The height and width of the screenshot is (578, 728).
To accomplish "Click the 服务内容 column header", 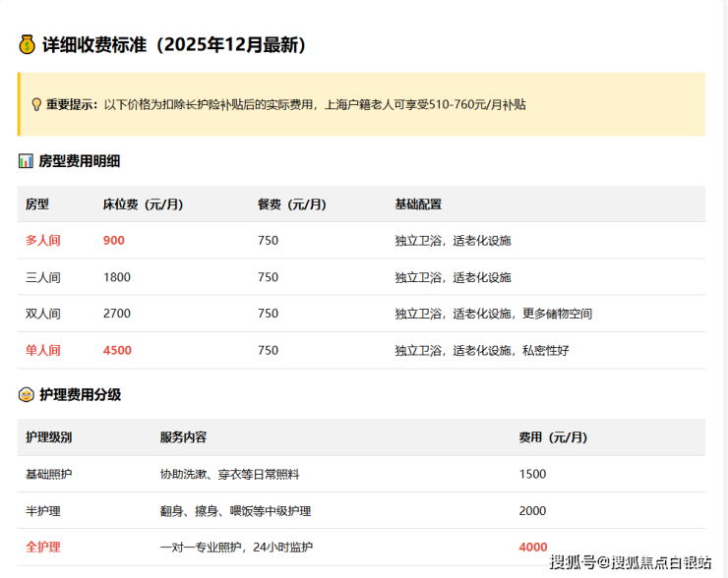I will click(x=183, y=437).
